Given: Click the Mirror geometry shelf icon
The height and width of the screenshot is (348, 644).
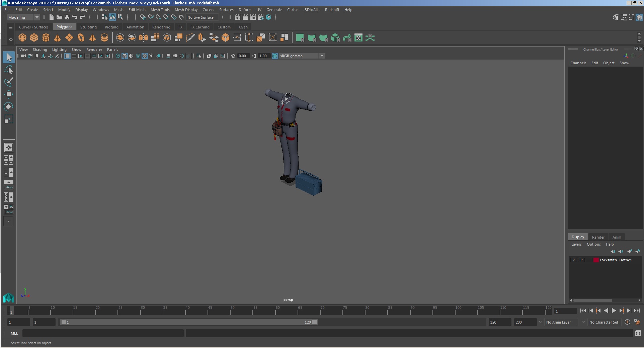Looking at the screenshot, I should 144,38.
